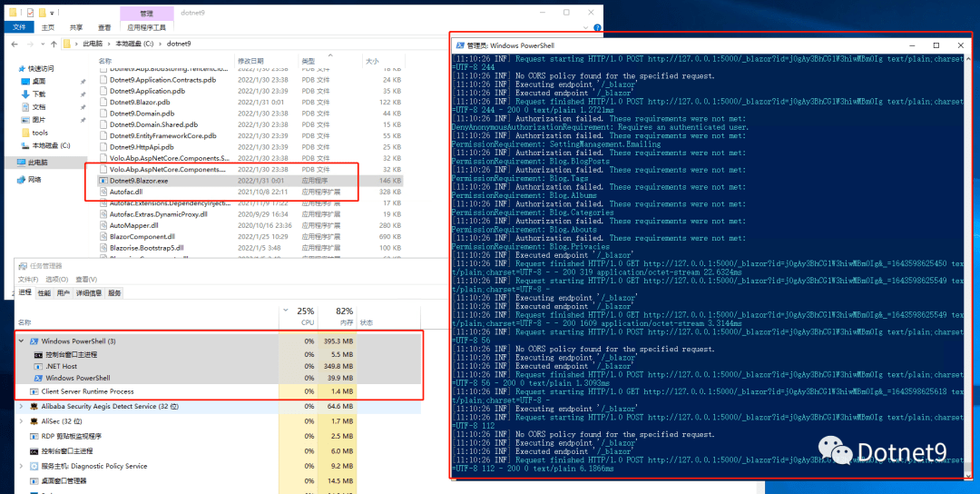
Task: Click the Blazorise.Bootstrap5.dll file icon
Action: [x=103, y=248]
